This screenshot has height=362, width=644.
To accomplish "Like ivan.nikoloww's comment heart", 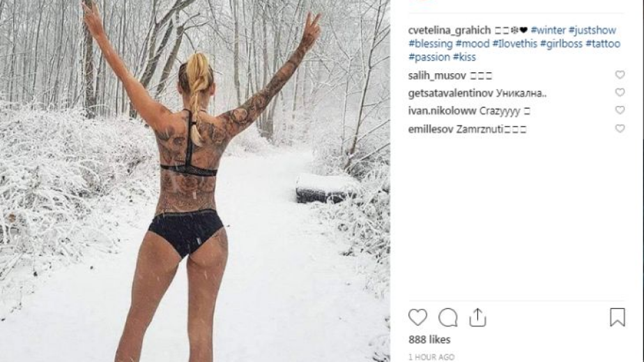I will 620,110.
